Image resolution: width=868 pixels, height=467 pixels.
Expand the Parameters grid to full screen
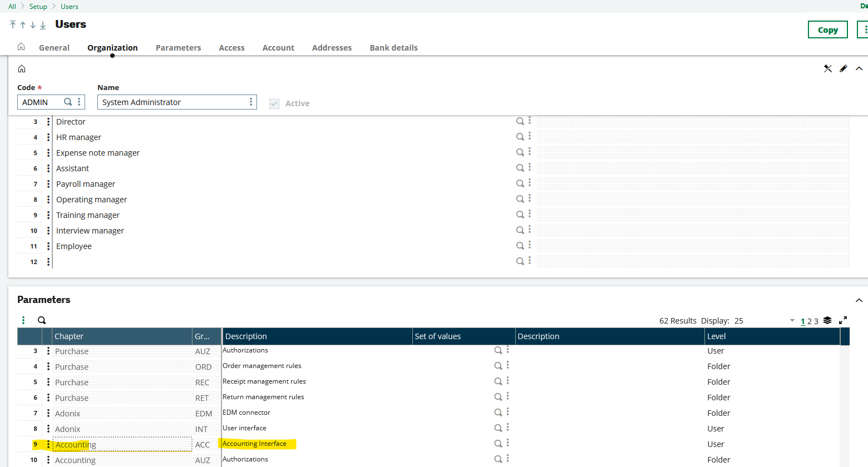[x=842, y=321]
